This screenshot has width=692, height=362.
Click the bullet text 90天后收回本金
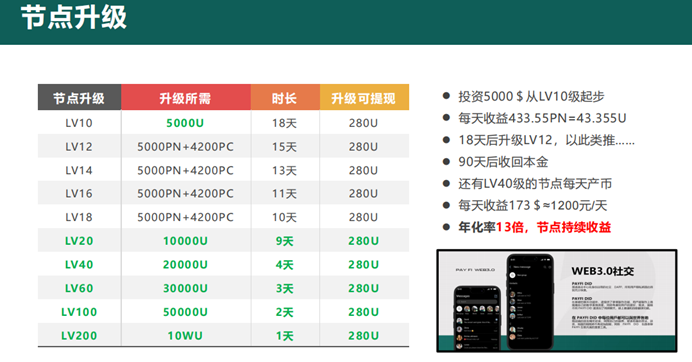coord(503,162)
